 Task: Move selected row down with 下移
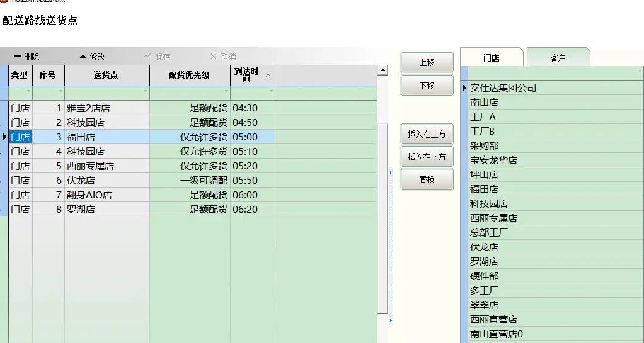(x=427, y=86)
